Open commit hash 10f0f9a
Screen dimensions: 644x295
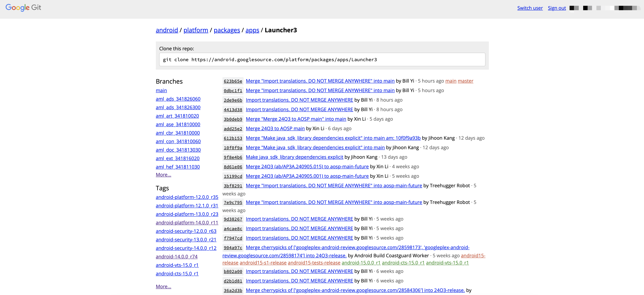point(233,147)
